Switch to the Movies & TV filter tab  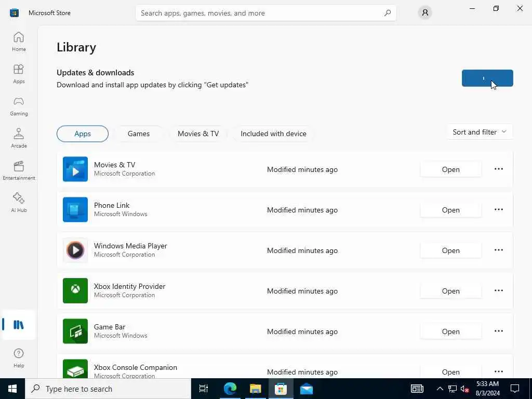click(198, 134)
